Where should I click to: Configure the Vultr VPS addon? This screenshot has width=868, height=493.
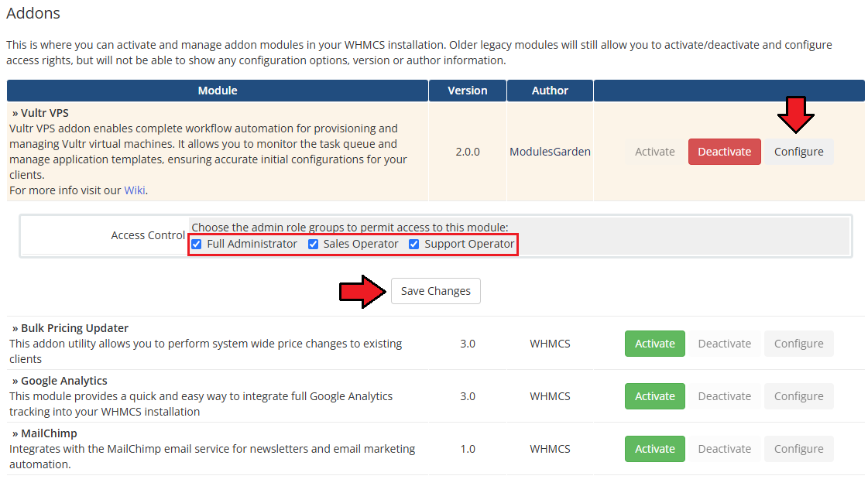click(799, 152)
